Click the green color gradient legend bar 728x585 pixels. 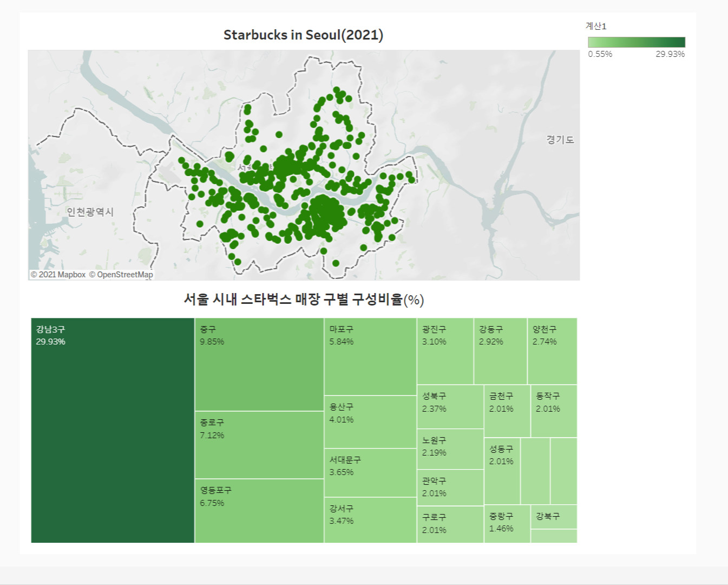pos(637,42)
